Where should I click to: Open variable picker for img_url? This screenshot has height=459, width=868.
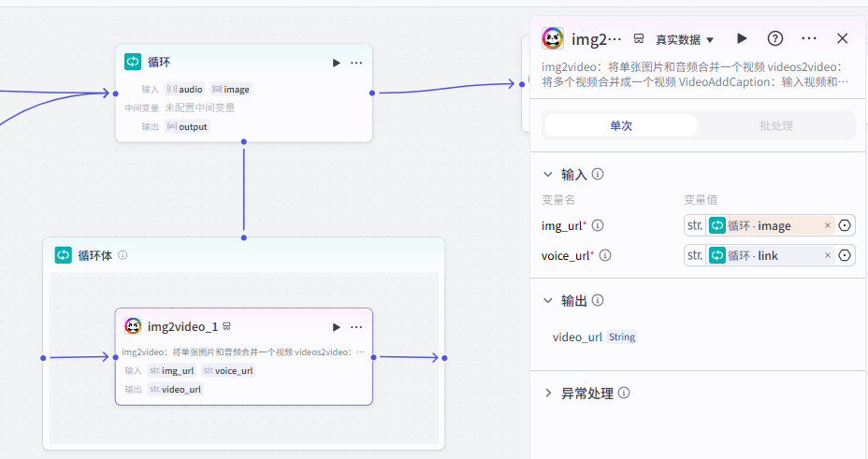click(845, 225)
